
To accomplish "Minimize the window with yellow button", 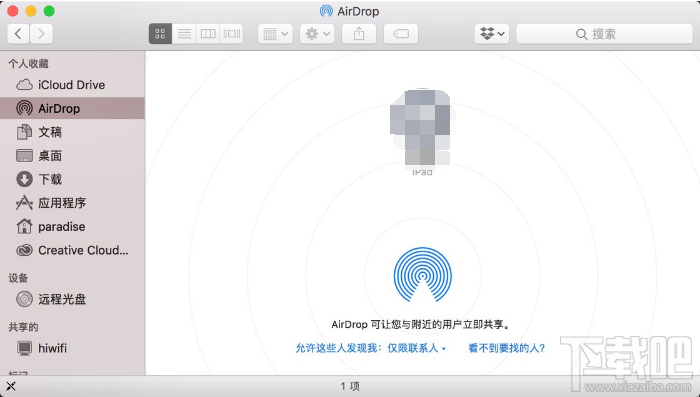I will tap(31, 11).
